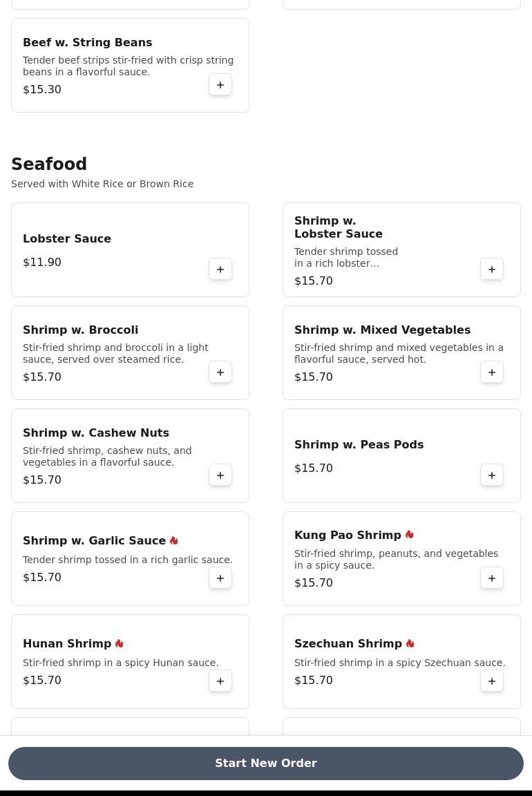Viewport: 532px width, 796px height.
Task: Select the Hunan Shrimp item name
Action: [x=67, y=643]
